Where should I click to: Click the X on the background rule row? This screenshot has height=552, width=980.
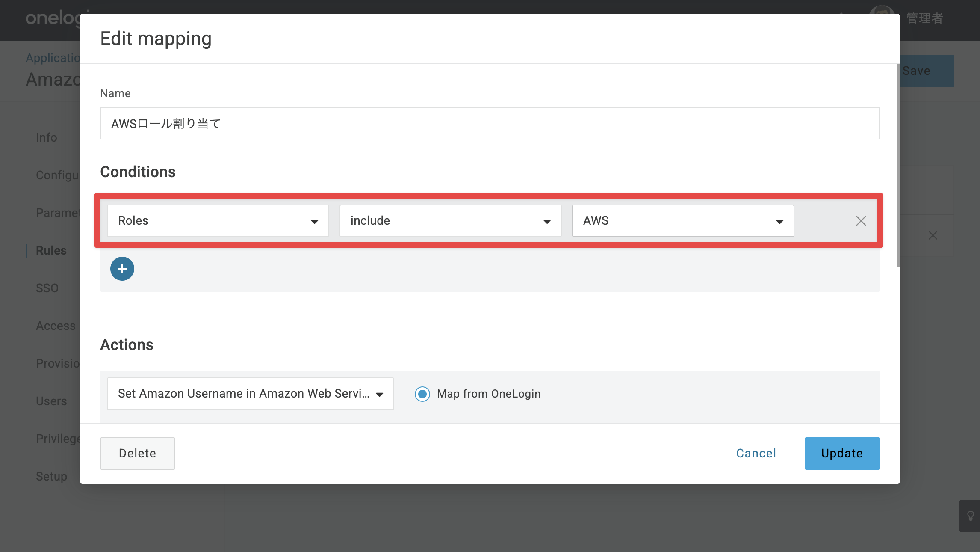tap(933, 235)
